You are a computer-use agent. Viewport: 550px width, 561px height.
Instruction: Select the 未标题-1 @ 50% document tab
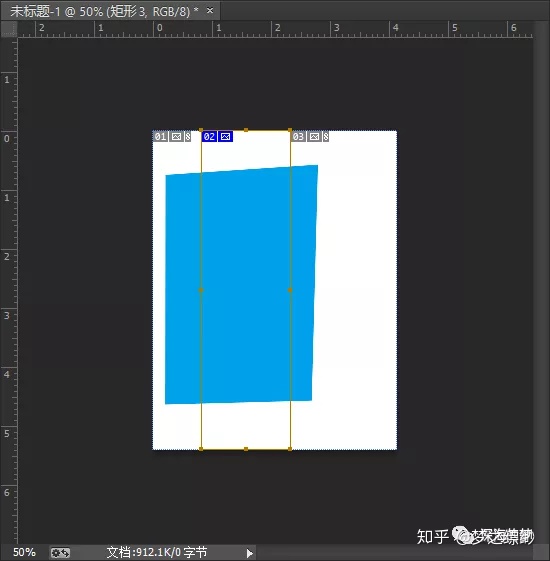(111, 11)
